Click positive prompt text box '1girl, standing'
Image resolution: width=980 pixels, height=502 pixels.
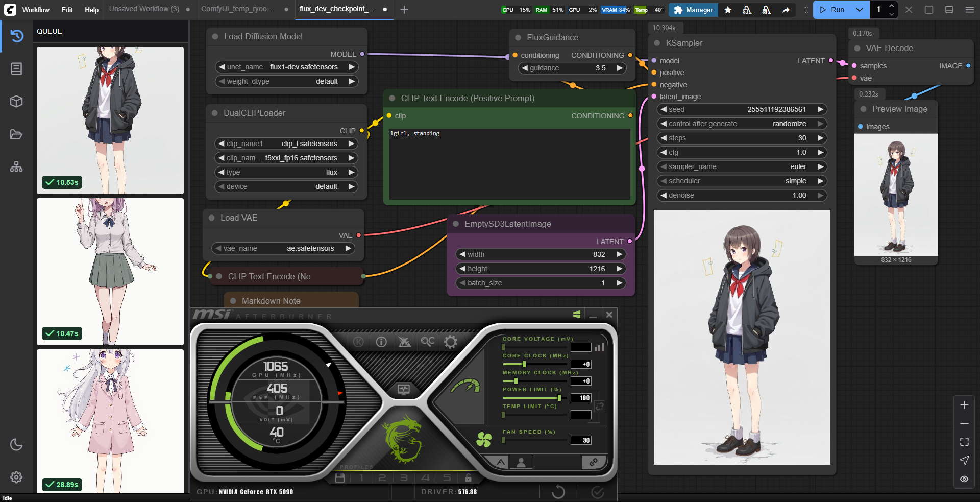(x=509, y=164)
